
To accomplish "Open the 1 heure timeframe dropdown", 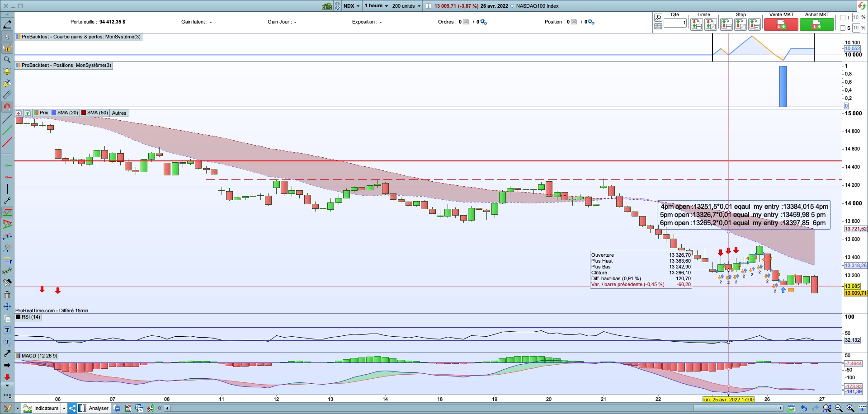I will [377, 6].
